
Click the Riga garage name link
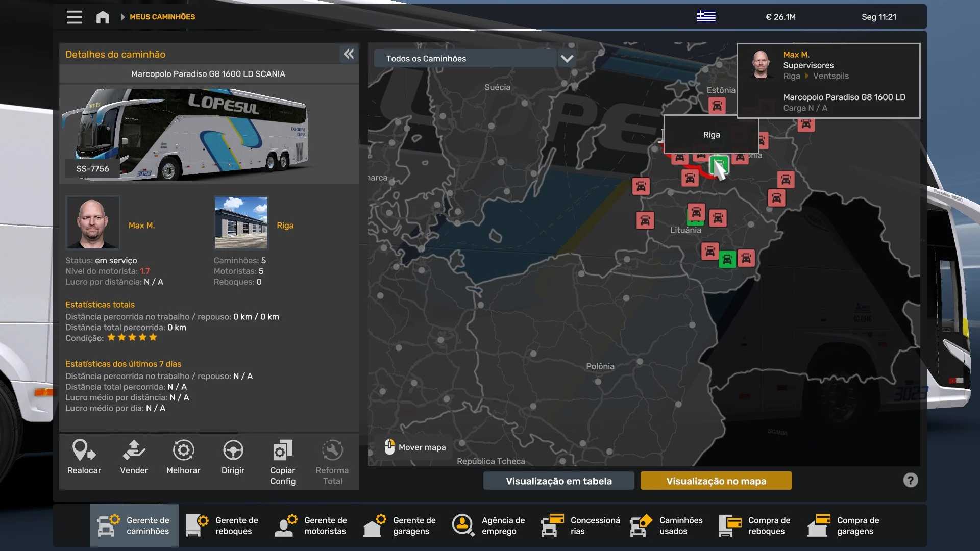(285, 226)
